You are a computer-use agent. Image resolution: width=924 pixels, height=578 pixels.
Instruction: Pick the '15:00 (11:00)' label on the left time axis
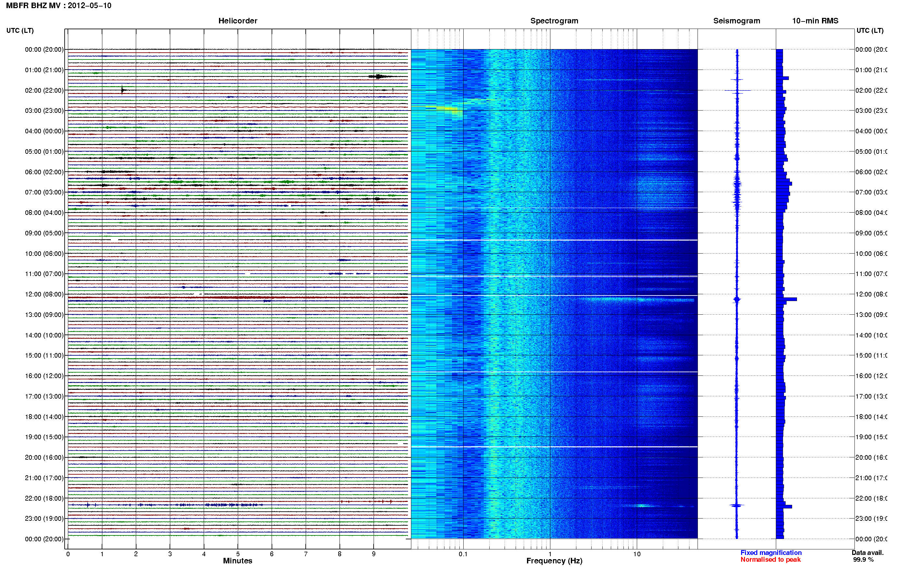click(44, 356)
